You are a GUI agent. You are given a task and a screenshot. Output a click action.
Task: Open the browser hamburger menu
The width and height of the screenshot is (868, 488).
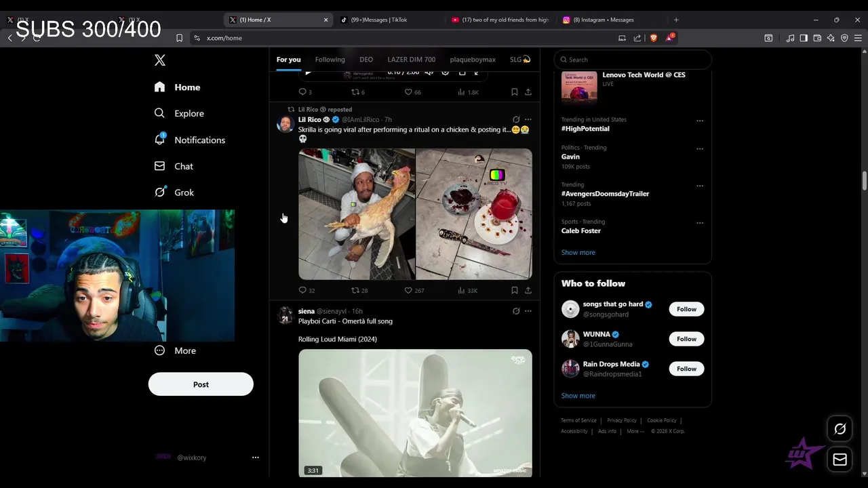click(x=858, y=38)
